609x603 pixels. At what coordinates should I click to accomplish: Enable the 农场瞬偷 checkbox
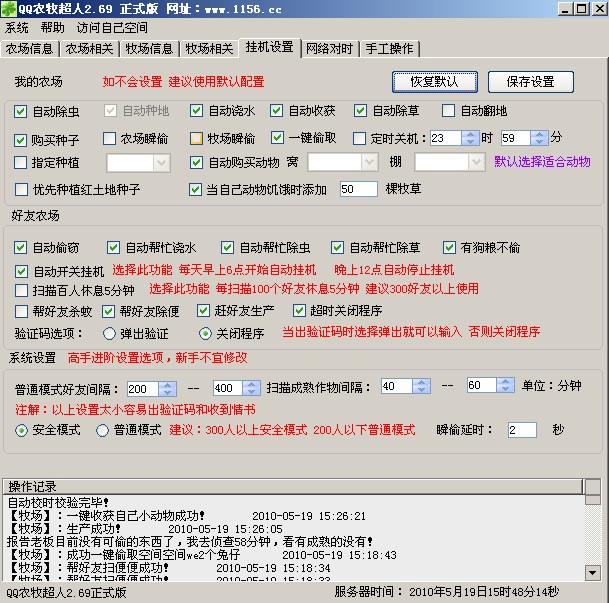tap(110, 138)
